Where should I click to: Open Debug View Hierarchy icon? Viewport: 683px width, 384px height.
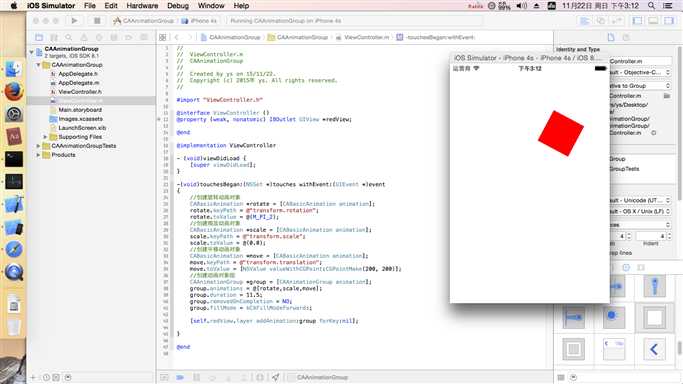tap(260, 377)
